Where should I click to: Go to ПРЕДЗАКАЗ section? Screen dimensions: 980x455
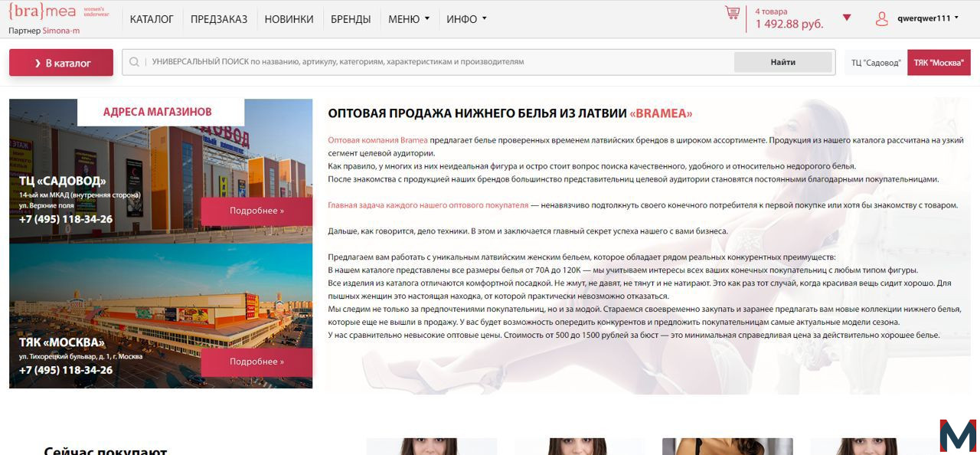tap(219, 19)
